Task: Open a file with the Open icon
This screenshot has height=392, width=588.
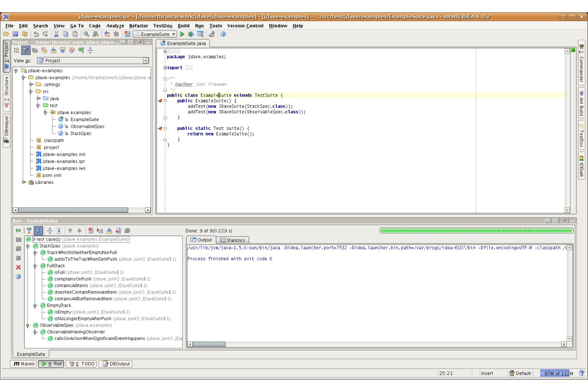Action: point(6,34)
